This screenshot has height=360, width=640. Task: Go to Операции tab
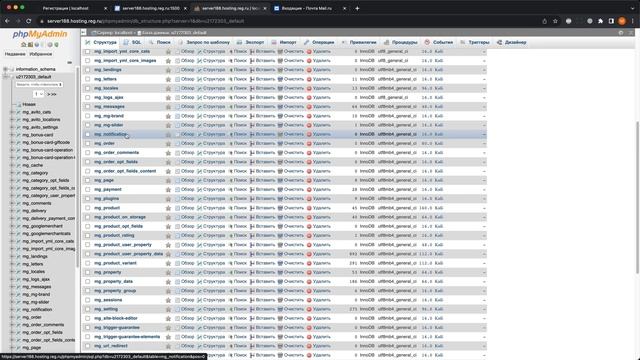click(x=319, y=42)
